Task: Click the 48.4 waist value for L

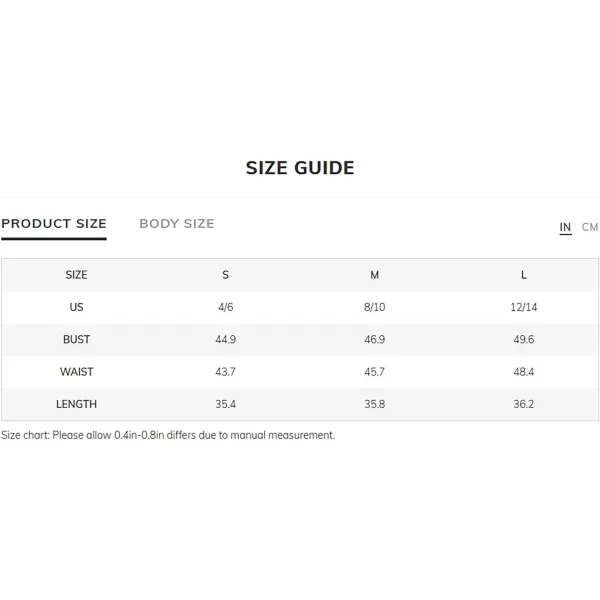Action: coord(523,372)
